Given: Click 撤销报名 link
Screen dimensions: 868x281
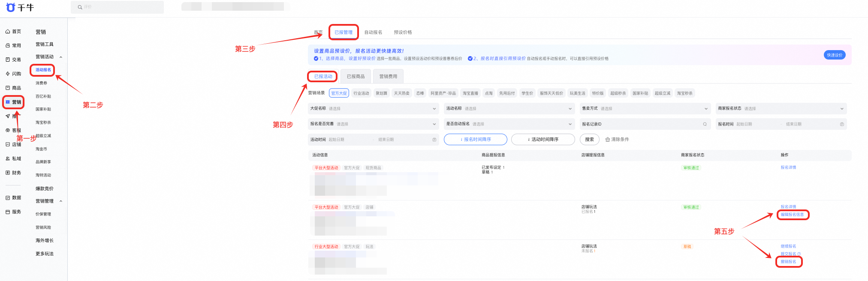Looking at the screenshot, I should 788,262.
